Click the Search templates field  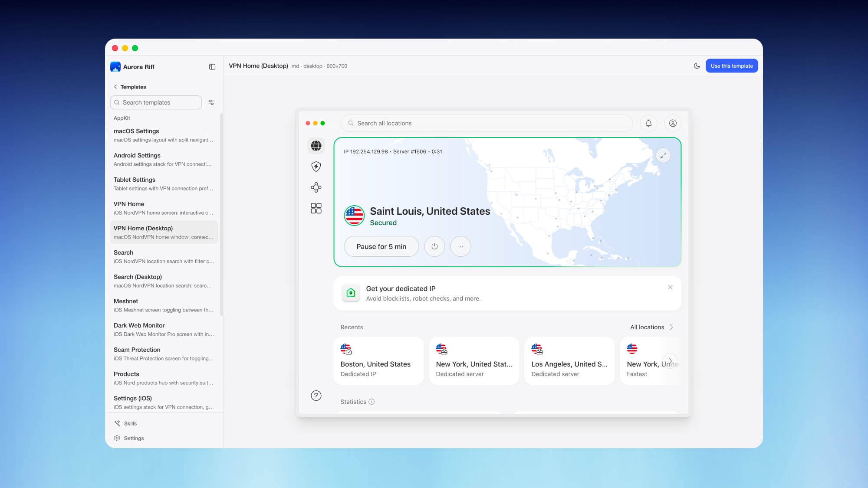click(156, 102)
